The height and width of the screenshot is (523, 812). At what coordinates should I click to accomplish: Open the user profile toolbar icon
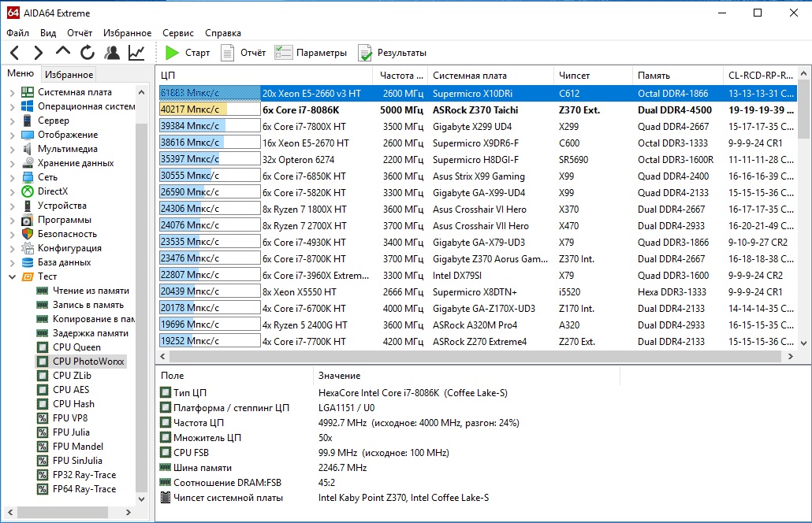[112, 53]
